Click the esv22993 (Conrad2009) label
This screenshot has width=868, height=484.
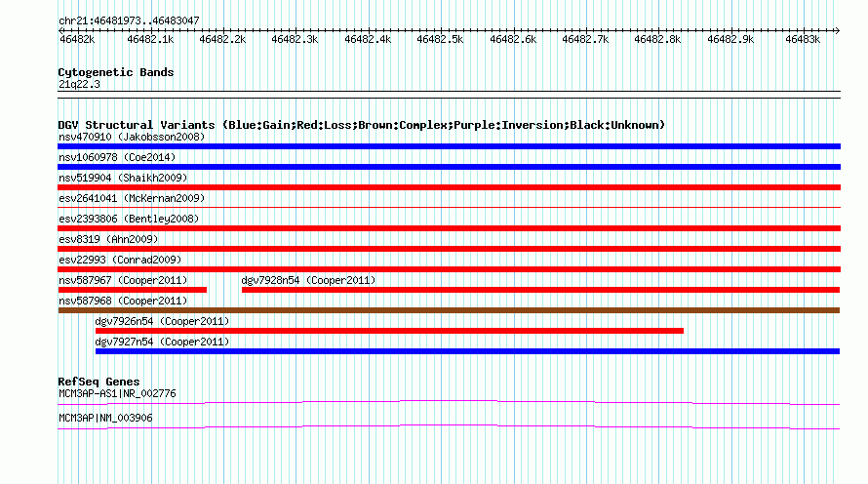point(120,260)
